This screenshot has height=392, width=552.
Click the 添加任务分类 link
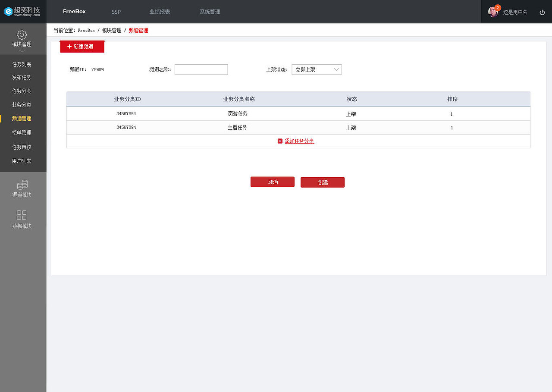(299, 141)
